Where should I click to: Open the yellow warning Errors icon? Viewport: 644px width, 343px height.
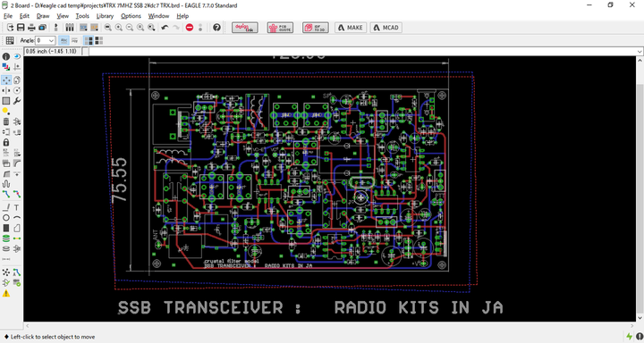6,293
